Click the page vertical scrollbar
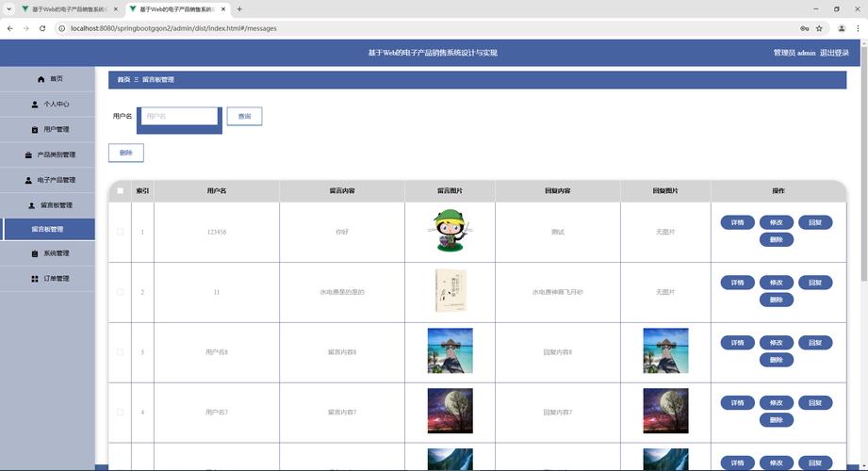This screenshot has width=868, height=471. (863, 166)
